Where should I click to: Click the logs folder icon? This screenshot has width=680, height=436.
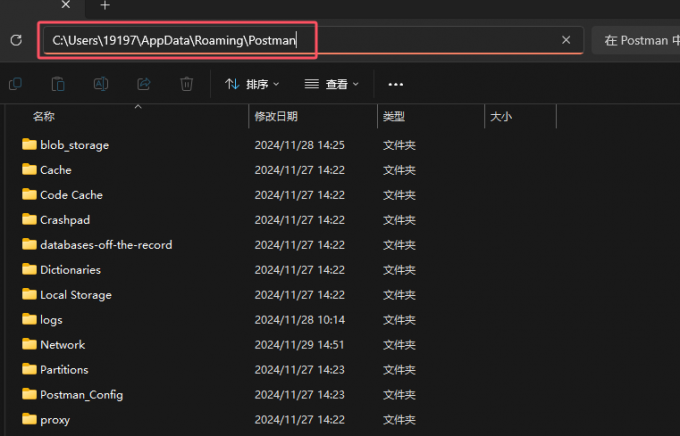pyautogui.click(x=29, y=319)
